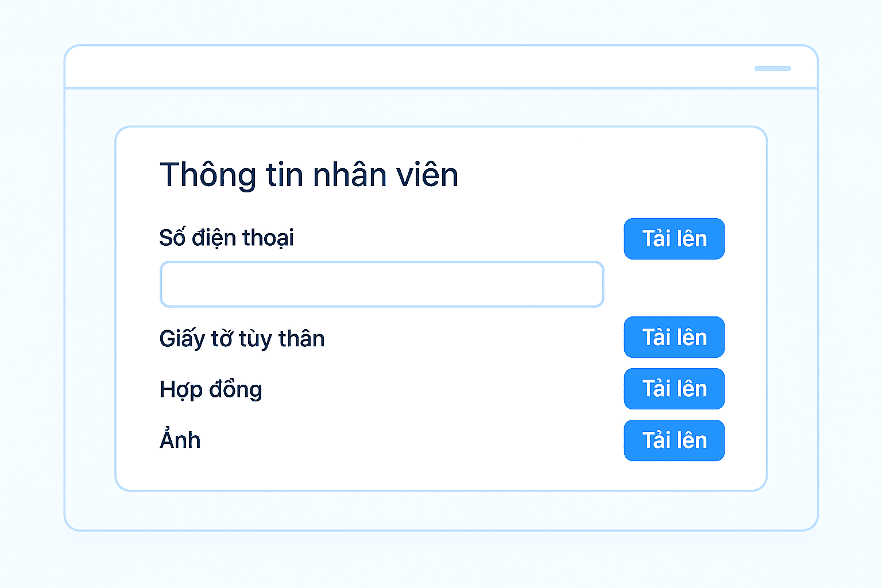Viewport: 882px width, 588px height.
Task: Focus the Số điện thoại text field
Action: pos(381,284)
